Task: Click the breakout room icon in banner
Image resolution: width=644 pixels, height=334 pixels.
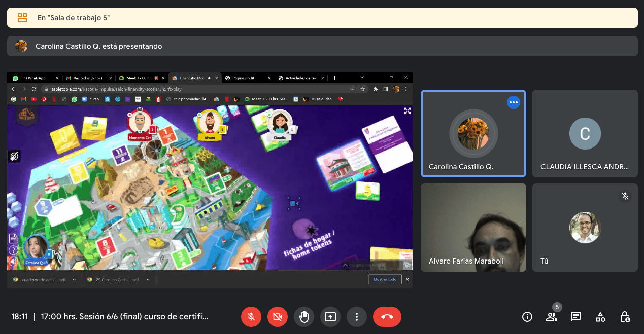Action: tap(22, 18)
